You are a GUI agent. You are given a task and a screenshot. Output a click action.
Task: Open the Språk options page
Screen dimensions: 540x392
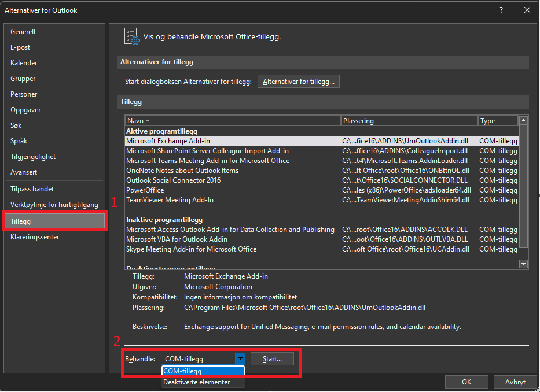point(54,140)
